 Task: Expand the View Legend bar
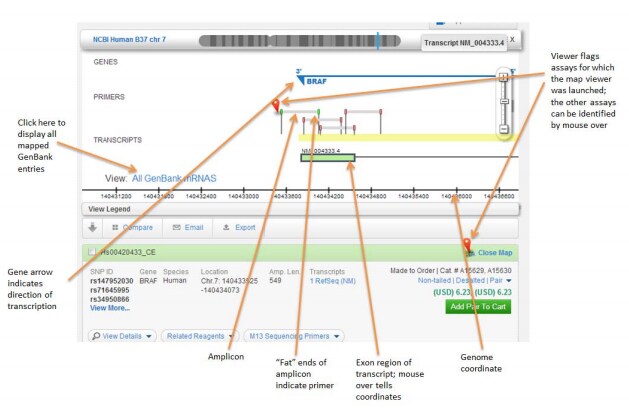[x=300, y=209]
